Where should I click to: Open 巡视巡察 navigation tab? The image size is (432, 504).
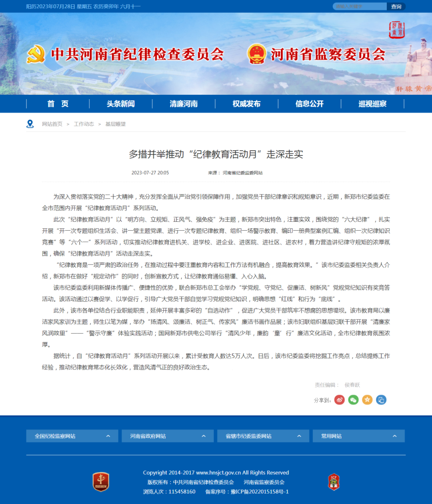point(372,104)
